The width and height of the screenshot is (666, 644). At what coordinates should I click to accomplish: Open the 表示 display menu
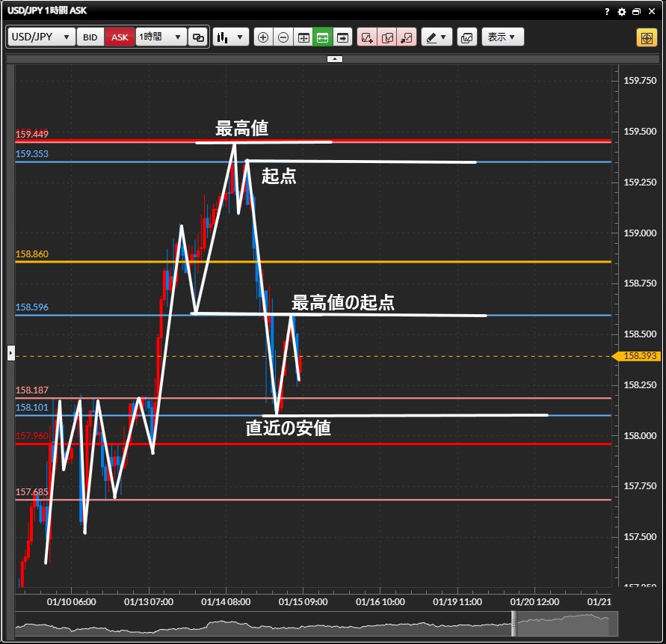[x=502, y=37]
